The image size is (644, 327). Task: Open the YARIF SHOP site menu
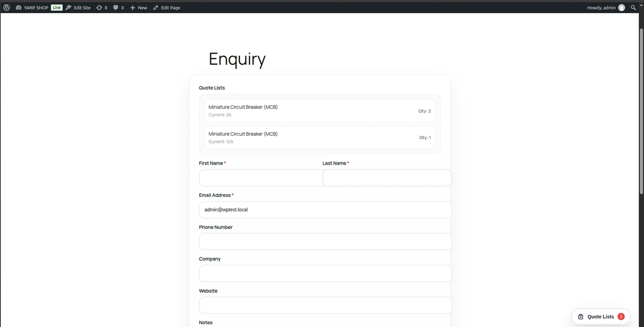[32, 8]
